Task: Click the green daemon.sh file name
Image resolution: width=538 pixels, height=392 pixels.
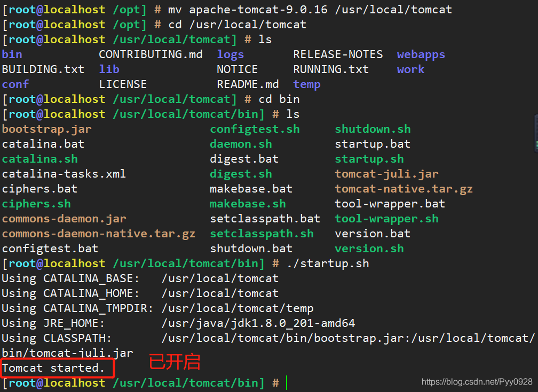Action: click(x=241, y=144)
